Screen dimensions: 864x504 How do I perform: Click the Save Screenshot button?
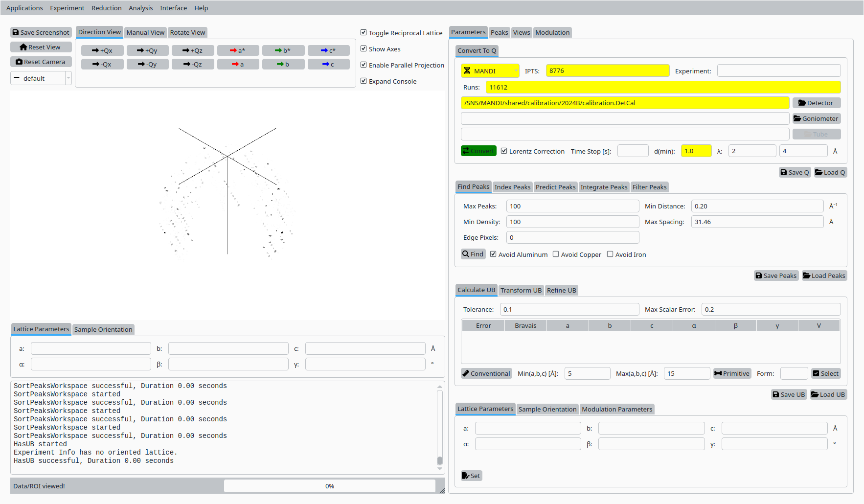coord(41,32)
